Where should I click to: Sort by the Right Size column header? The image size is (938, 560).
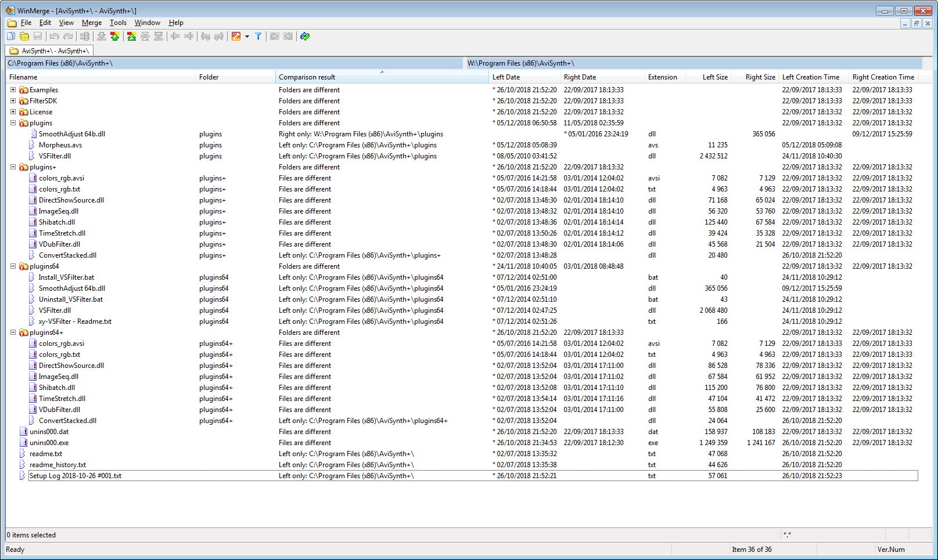(x=754, y=77)
